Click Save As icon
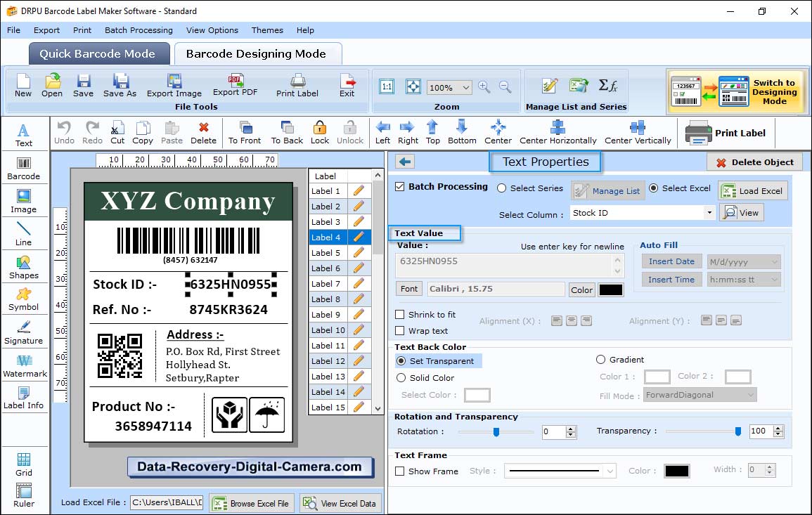Viewport: 812px width, 515px height. coord(120,86)
